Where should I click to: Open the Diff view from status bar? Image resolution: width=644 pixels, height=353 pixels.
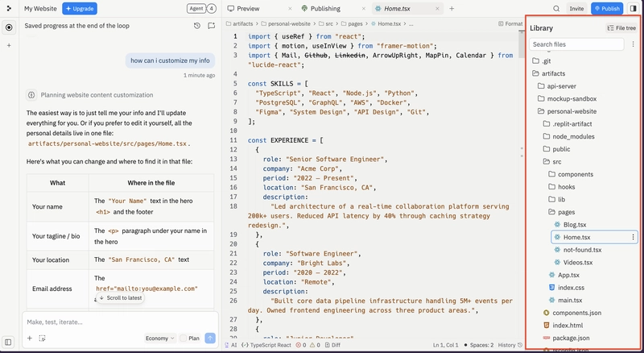(332, 345)
